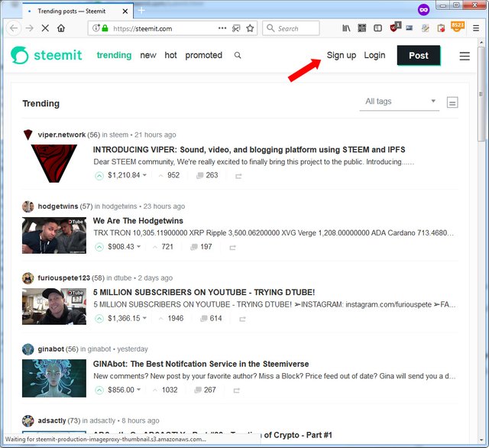Open the Steemit hamburger menu
Viewport: 489px width, 448px height.
pyautogui.click(x=465, y=56)
